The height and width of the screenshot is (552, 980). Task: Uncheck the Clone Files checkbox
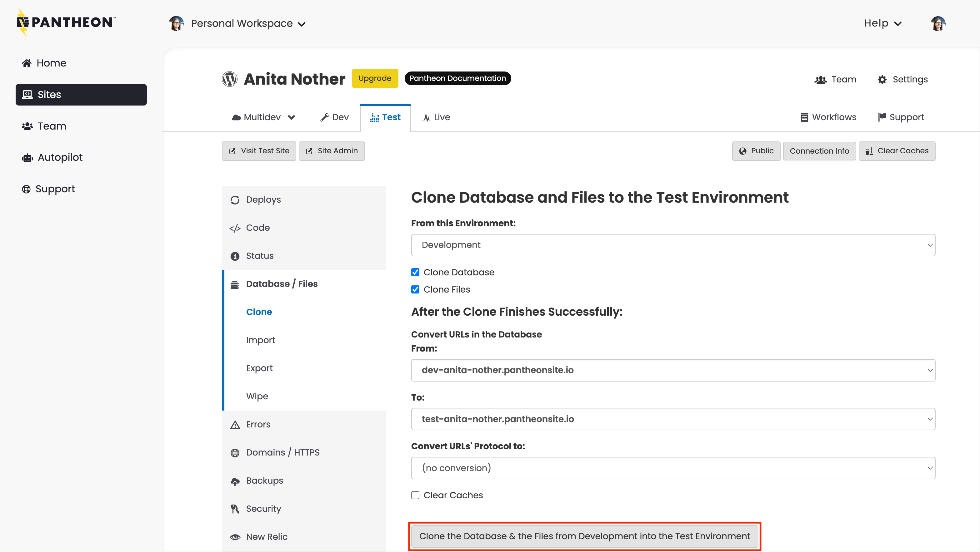pos(415,289)
